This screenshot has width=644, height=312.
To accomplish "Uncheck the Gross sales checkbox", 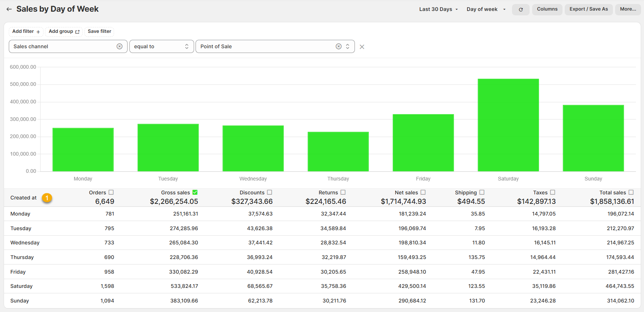I will point(195,192).
